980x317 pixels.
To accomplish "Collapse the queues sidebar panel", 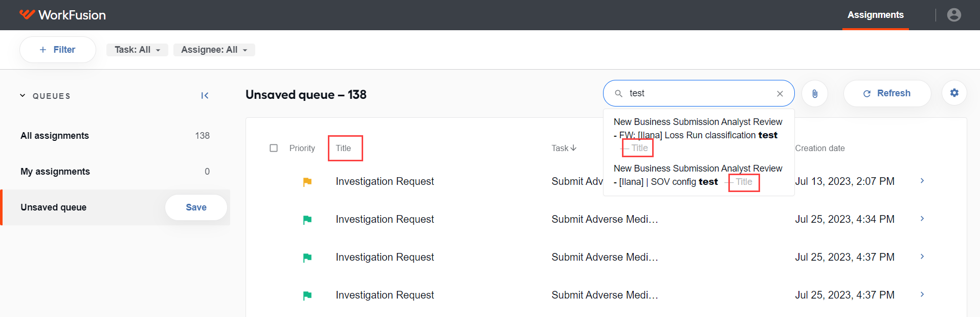I will (x=205, y=96).
